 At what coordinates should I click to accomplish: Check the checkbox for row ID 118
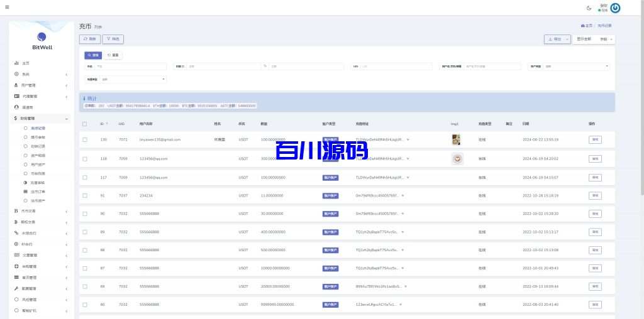85,159
